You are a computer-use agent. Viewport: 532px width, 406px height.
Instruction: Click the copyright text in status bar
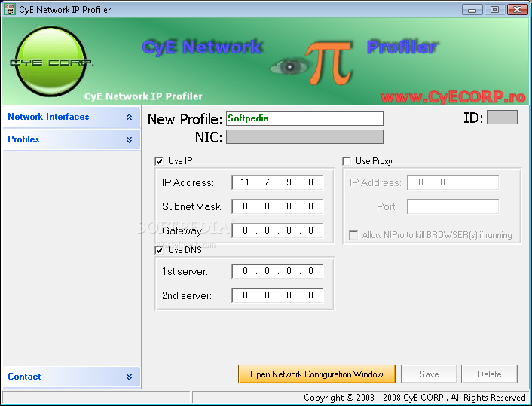pyautogui.click(x=416, y=398)
